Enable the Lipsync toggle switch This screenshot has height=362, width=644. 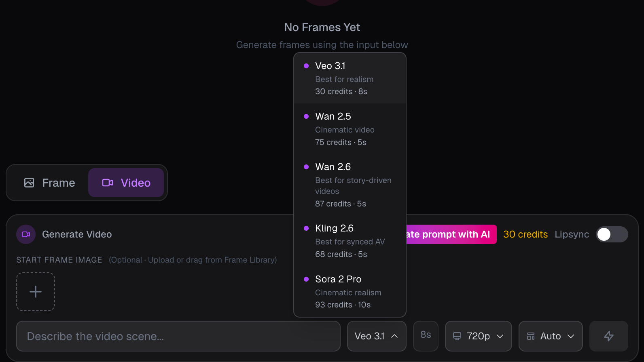[x=612, y=234]
